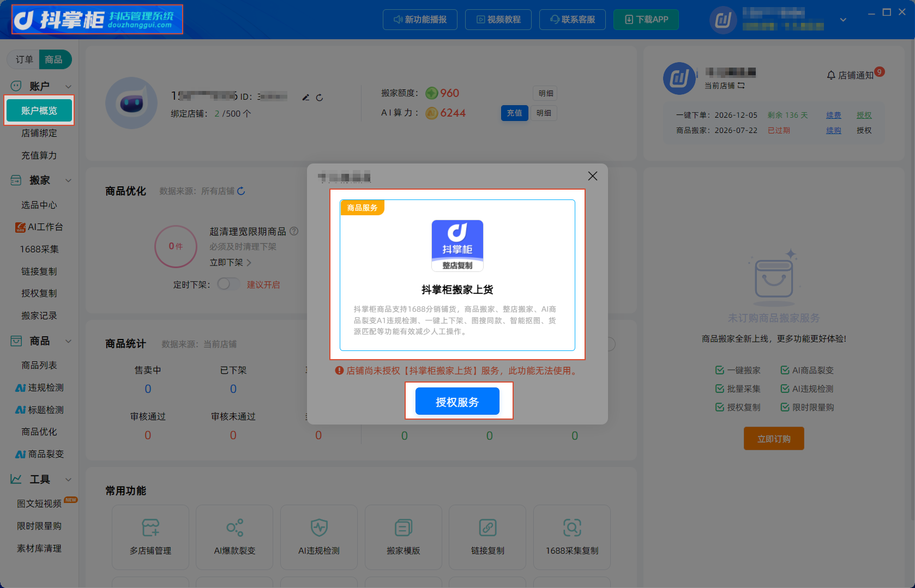The height and width of the screenshot is (588, 915).
Task: Toggle the 定时下架 switch
Action: [x=228, y=284]
